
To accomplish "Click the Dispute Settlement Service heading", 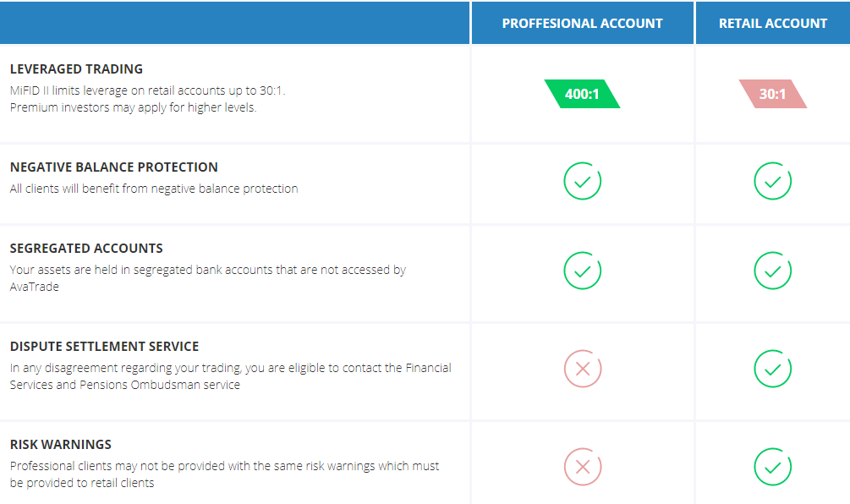I will click(104, 347).
